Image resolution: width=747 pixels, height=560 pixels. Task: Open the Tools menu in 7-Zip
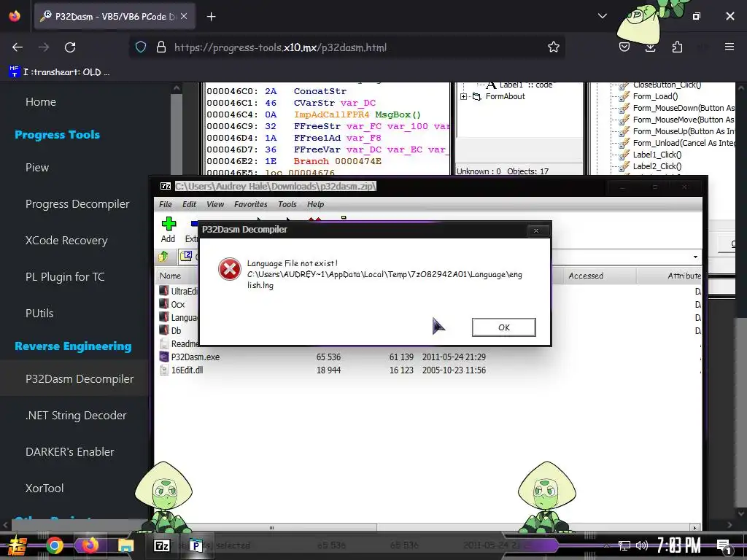point(287,204)
